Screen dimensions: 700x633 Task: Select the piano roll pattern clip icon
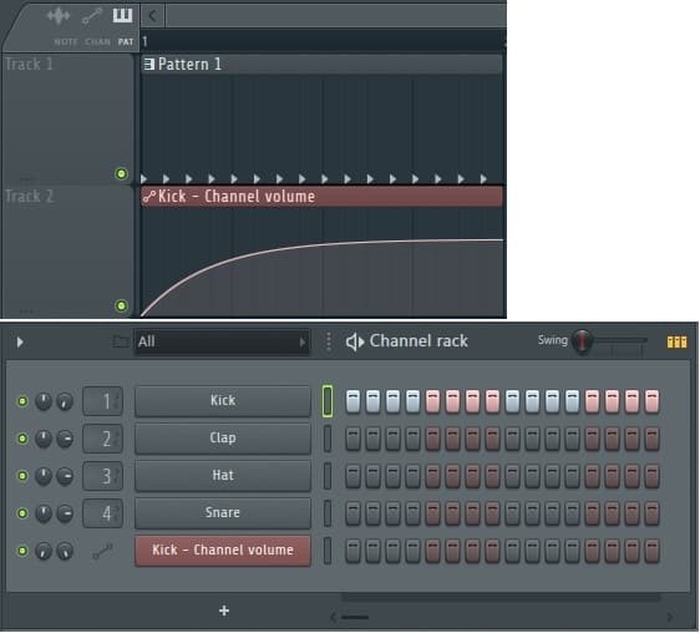pyautogui.click(x=122, y=16)
